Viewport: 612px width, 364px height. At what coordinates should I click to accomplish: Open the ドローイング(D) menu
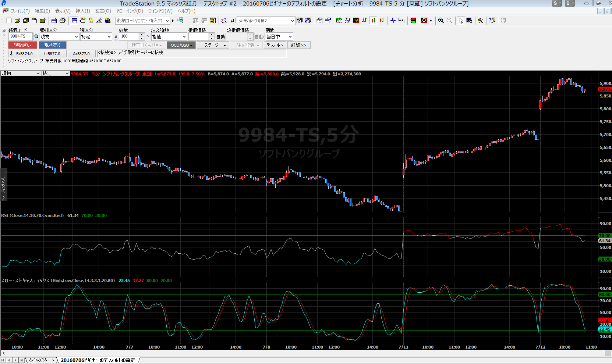(130, 11)
